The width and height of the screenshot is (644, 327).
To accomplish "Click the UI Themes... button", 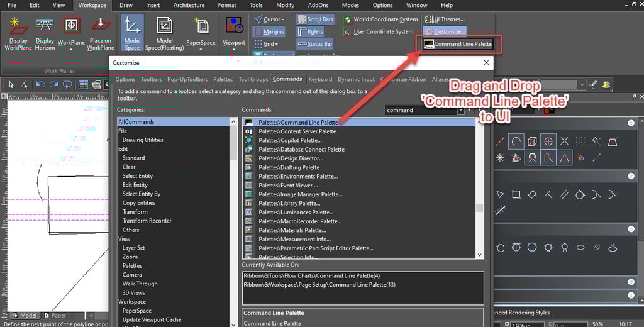I will (x=445, y=19).
